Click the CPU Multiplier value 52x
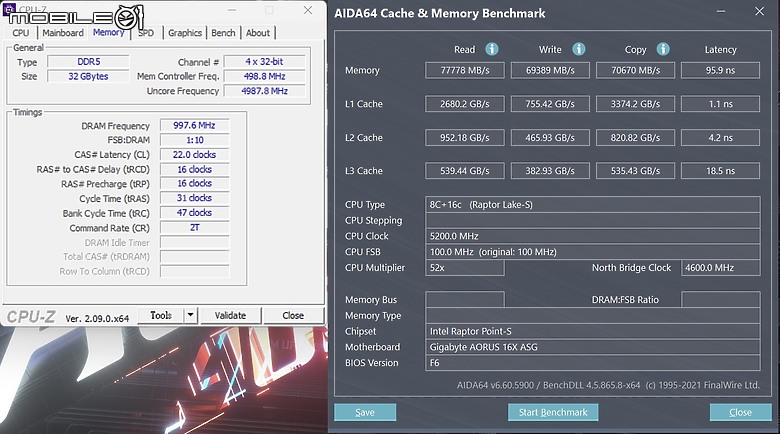 [x=465, y=268]
